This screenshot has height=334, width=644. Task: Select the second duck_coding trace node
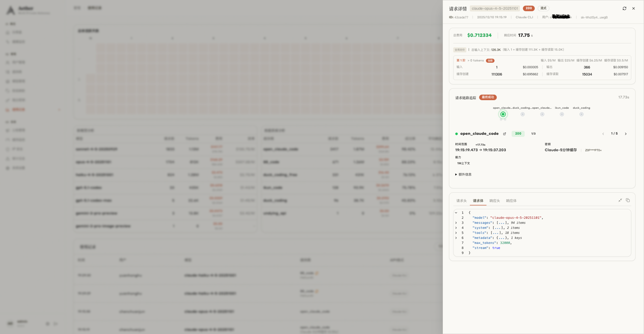point(522,114)
